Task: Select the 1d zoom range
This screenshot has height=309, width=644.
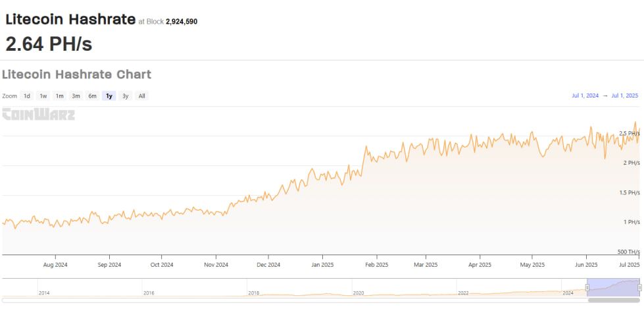Action: pyautogui.click(x=27, y=96)
